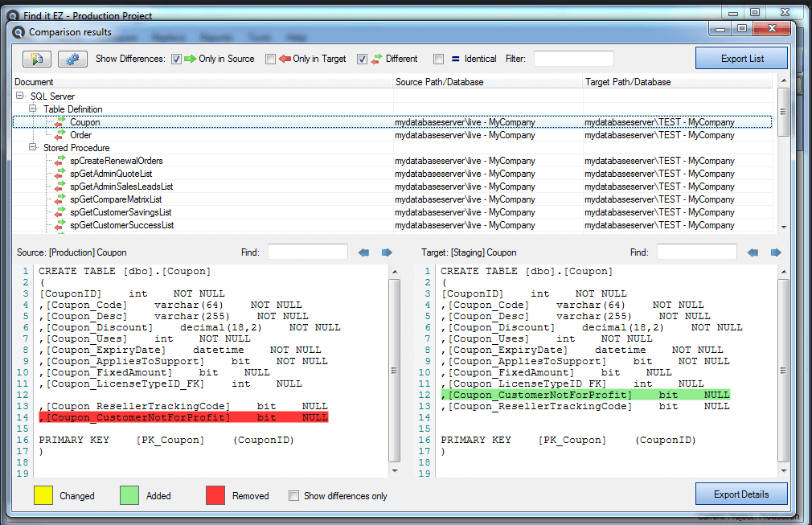The image size is (812, 525).
Task: Click the difference icon beside spGetAdminQuoteList
Action: (59, 174)
